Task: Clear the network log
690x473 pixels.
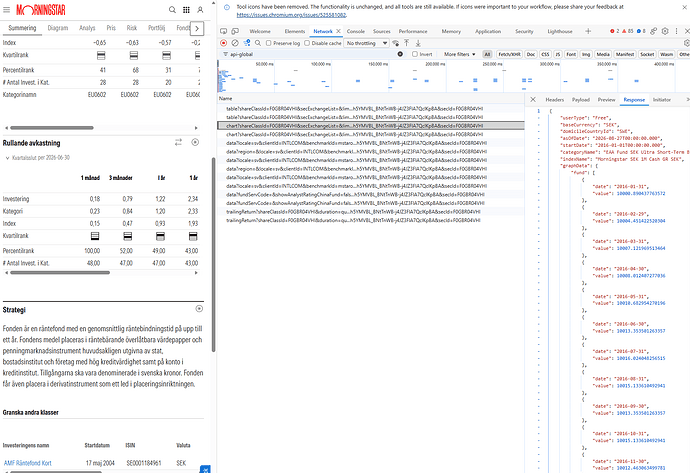Action: 235,43
